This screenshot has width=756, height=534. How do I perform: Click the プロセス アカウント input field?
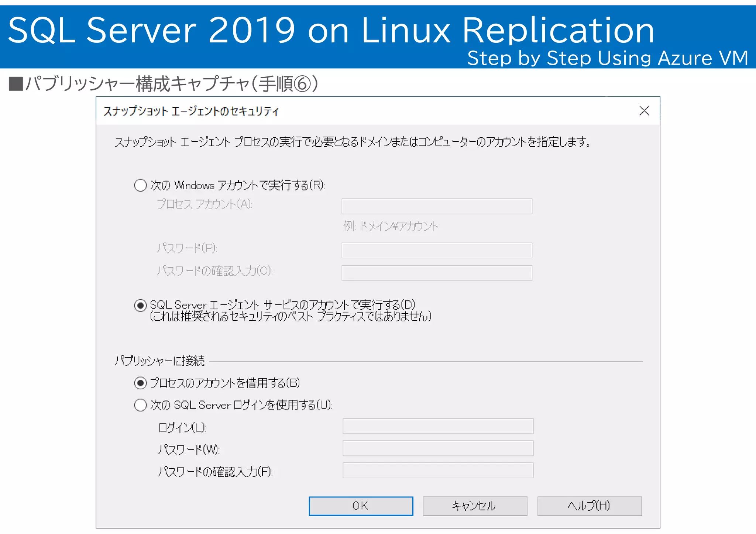(x=437, y=206)
